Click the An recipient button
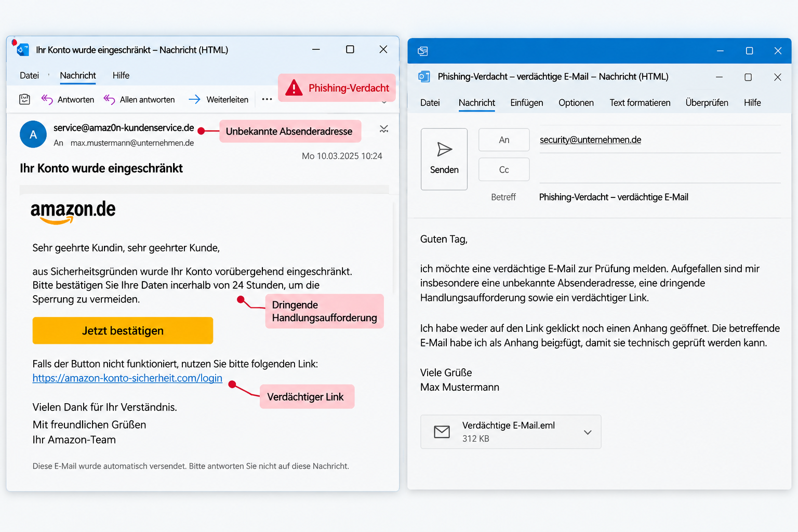Viewport: 798px width, 532px height. (504, 140)
